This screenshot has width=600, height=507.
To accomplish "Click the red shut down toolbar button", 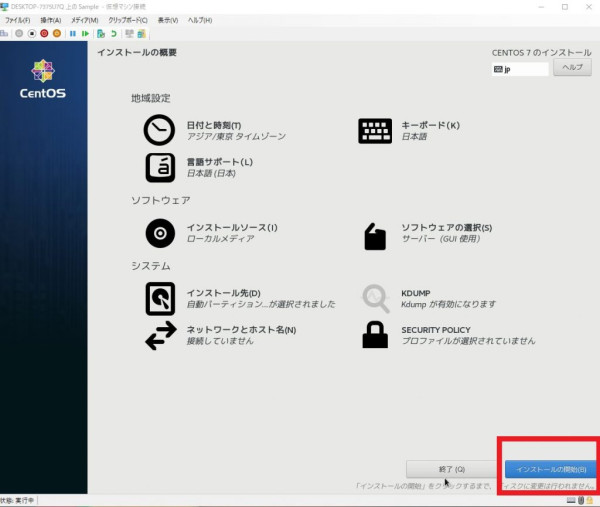I will [x=45, y=33].
